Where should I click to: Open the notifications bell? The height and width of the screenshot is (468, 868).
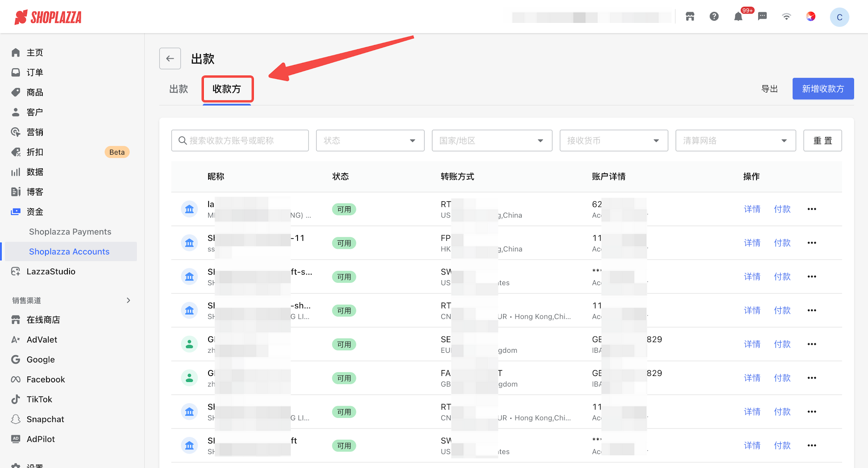tap(738, 17)
